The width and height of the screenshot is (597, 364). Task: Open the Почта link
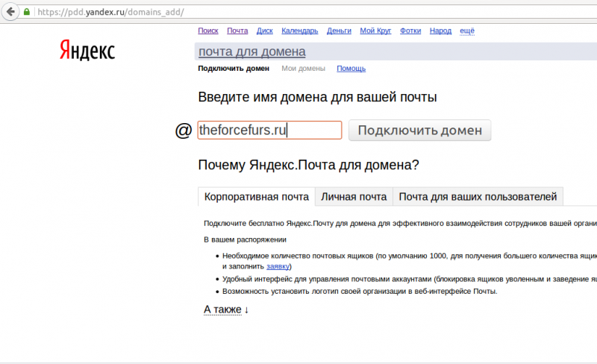pyautogui.click(x=237, y=31)
